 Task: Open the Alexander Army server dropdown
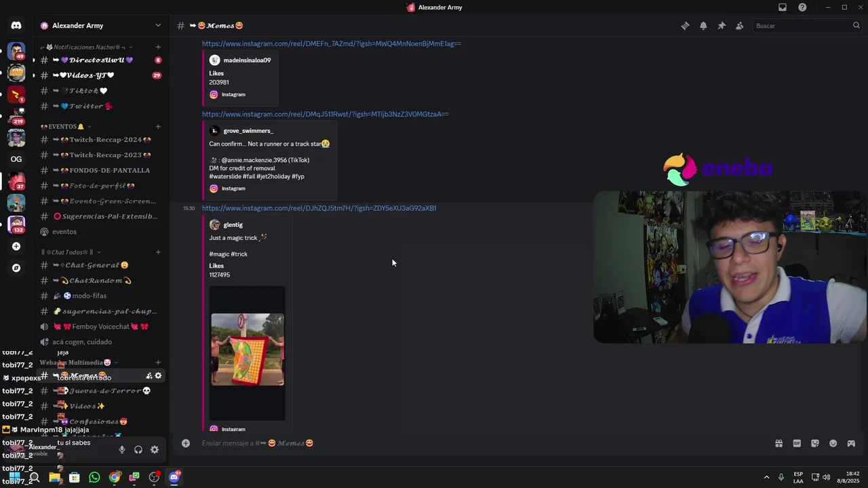[158, 26]
